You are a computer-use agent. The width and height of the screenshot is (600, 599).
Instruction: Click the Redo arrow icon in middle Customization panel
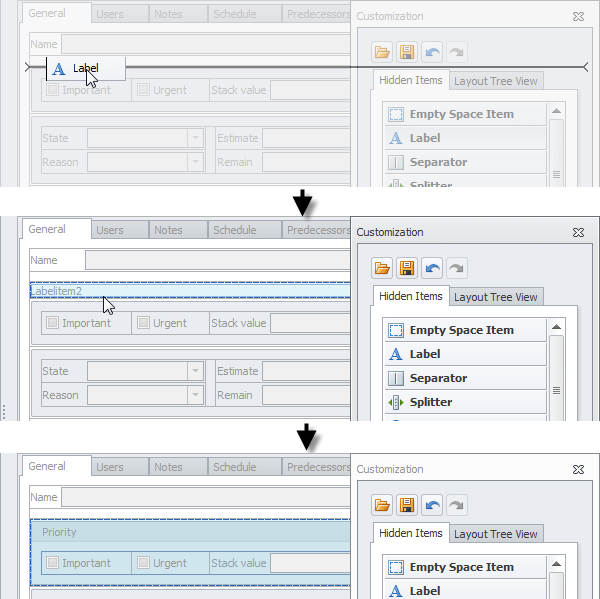[456, 268]
